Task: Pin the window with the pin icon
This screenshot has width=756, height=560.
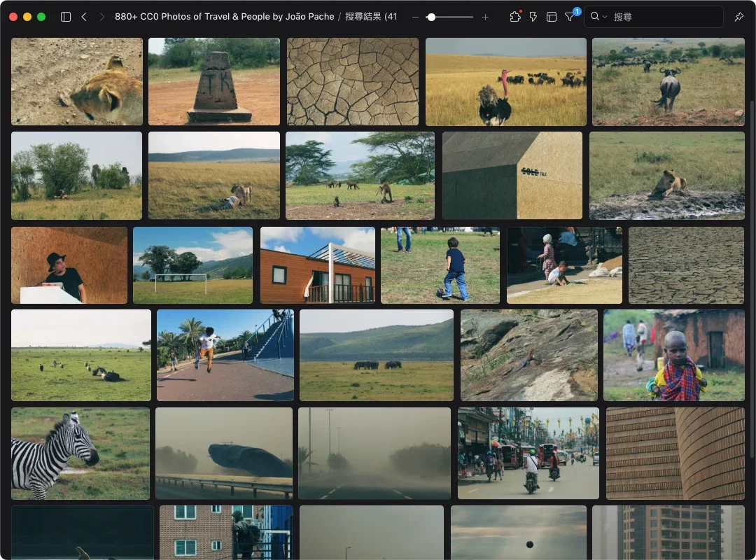Action: 738,17
